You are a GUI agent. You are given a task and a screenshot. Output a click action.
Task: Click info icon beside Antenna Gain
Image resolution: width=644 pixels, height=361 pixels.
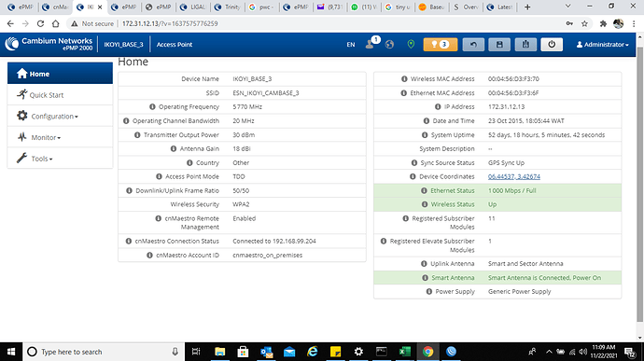174,148
